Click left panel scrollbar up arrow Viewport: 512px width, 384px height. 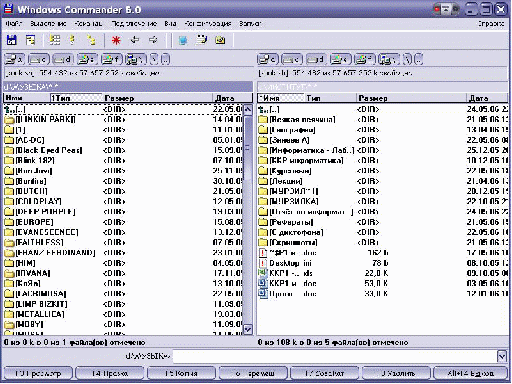pyautogui.click(x=248, y=110)
